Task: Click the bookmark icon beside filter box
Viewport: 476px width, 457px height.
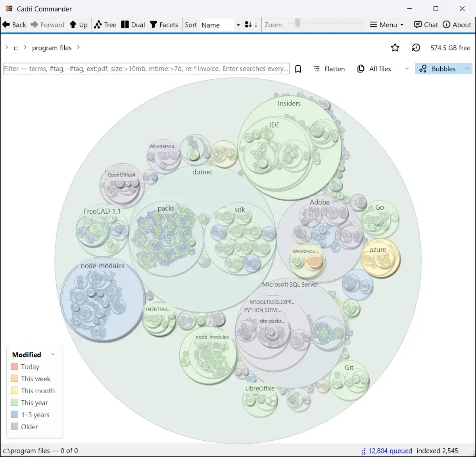Action: coord(298,69)
